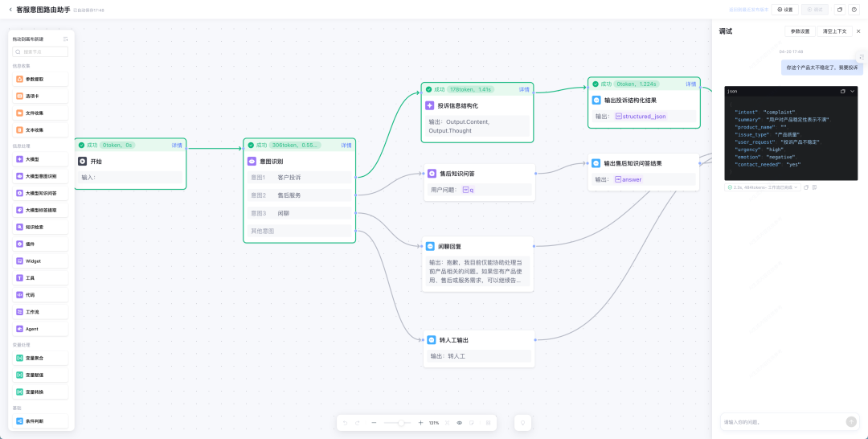This screenshot has width=868, height=439.
Task: Click 返回到最近发布版本 link
Action: 748,10
